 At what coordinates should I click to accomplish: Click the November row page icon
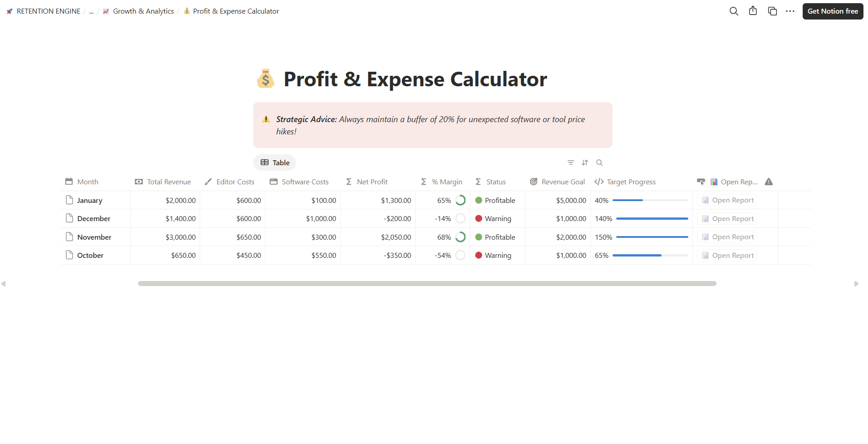point(69,237)
